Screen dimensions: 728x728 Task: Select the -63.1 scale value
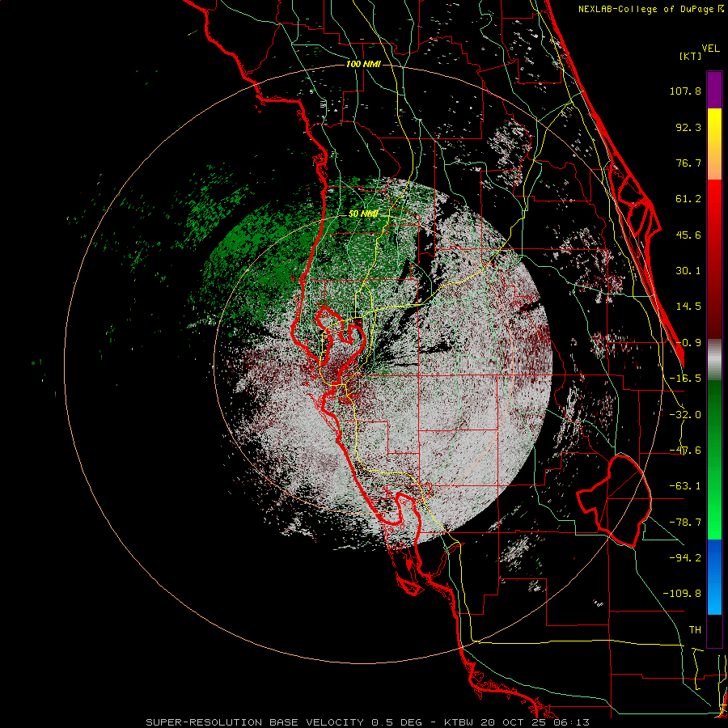(x=685, y=486)
